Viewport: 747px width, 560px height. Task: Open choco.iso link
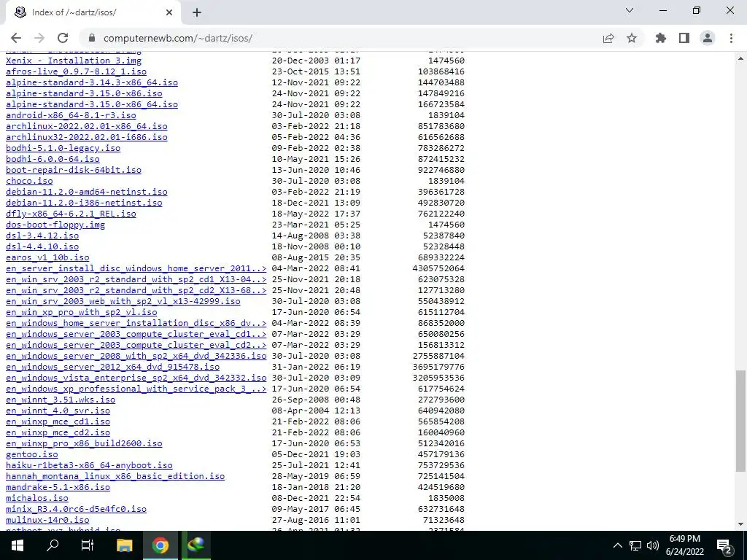tap(29, 181)
